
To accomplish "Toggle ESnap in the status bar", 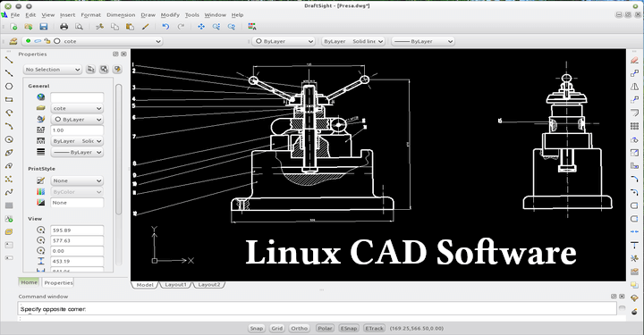I will (349, 328).
